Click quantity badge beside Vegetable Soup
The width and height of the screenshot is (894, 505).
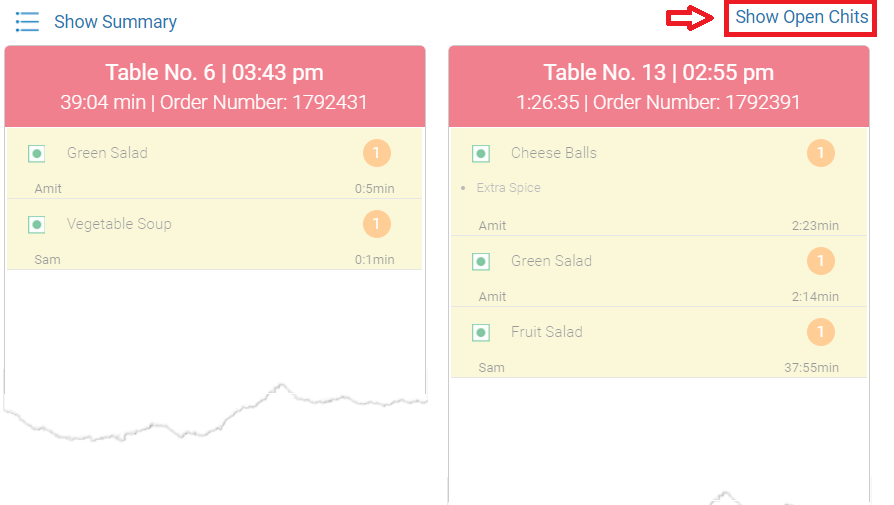coord(377,224)
